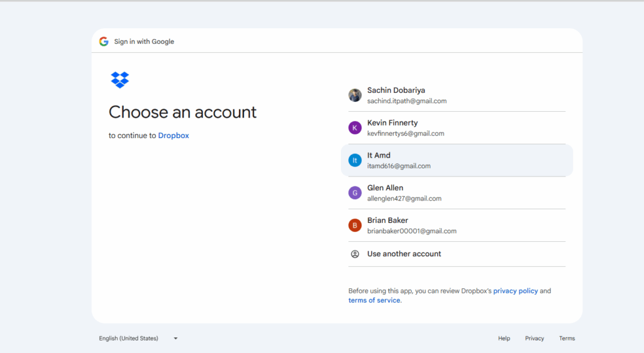The width and height of the screenshot is (644, 353).
Task: Click the email brianbaker00001@gmail.com
Action: pyautogui.click(x=411, y=231)
